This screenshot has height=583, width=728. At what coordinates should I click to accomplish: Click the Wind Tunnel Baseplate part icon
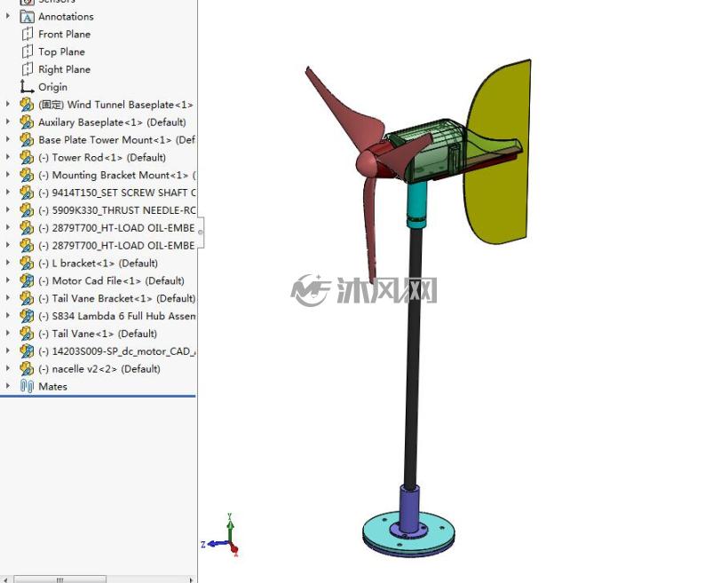[x=27, y=105]
